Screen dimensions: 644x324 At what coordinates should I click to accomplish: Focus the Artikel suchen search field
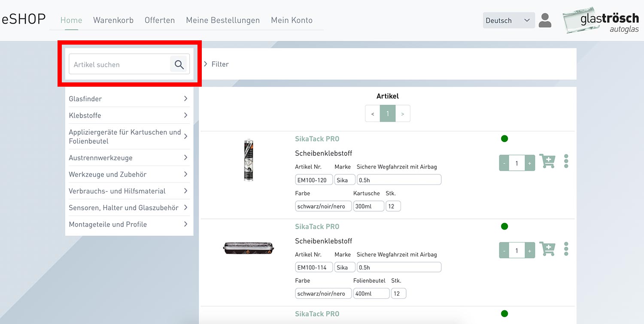tap(119, 64)
